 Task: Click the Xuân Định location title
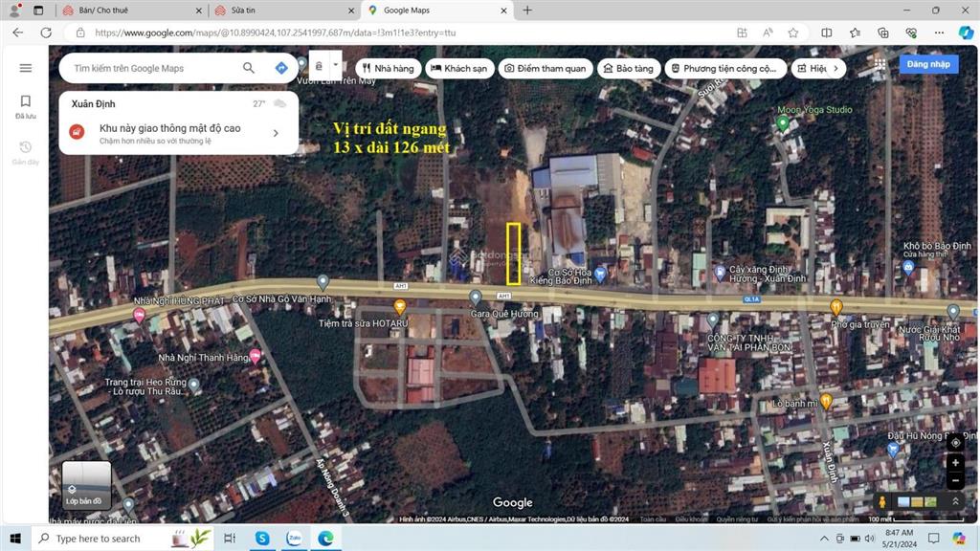[x=93, y=103]
